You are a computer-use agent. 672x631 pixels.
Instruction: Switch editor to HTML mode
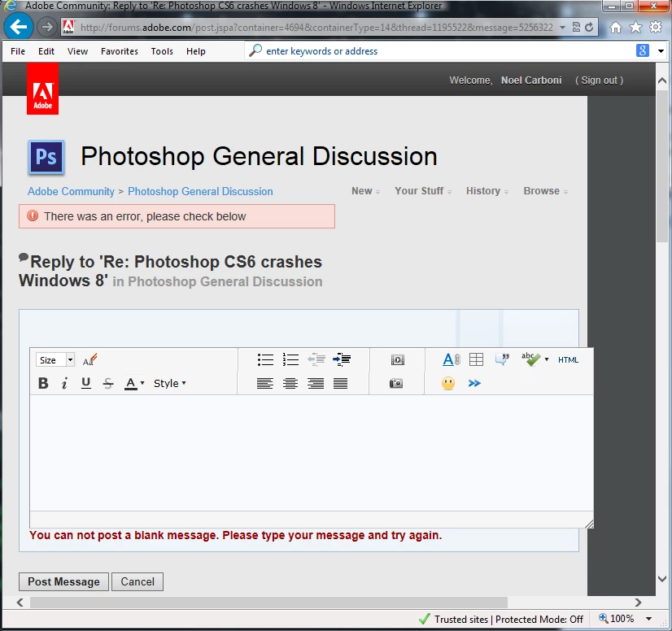pyautogui.click(x=569, y=360)
